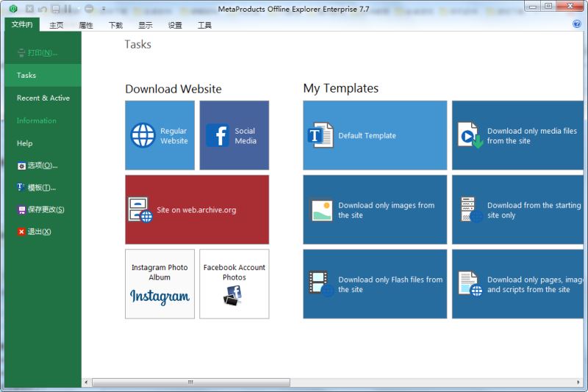Click the template T icon beside 模板
The height and width of the screenshot is (392, 588).
click(x=21, y=187)
